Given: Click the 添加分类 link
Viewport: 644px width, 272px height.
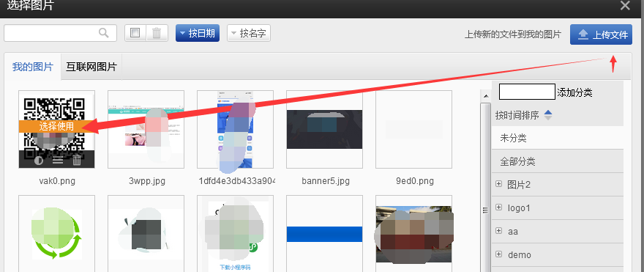Looking at the screenshot, I should point(574,92).
